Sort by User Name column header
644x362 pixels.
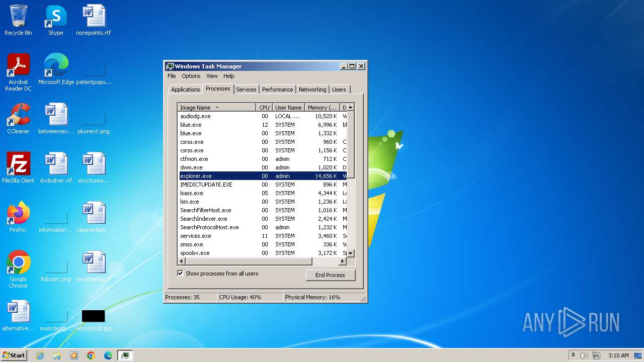point(288,108)
